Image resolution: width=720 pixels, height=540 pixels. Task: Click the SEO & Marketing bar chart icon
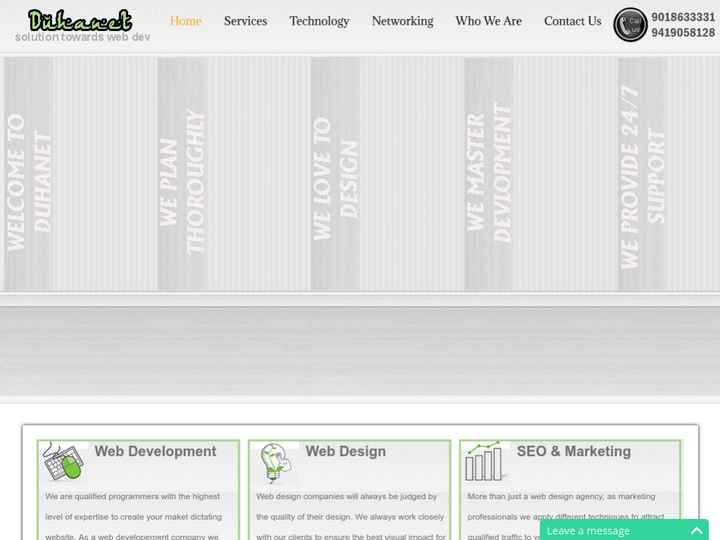pyautogui.click(x=485, y=462)
